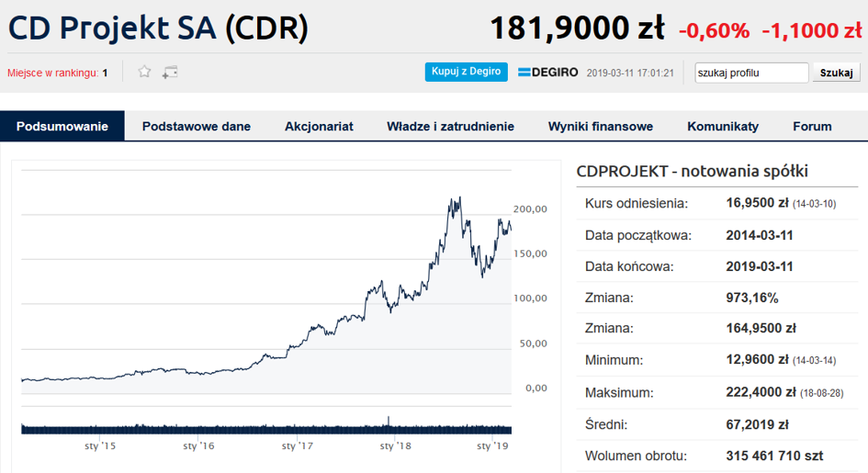Click Maksimum value 222,4000 zł
The width and height of the screenshot is (868, 473).
coord(761,392)
